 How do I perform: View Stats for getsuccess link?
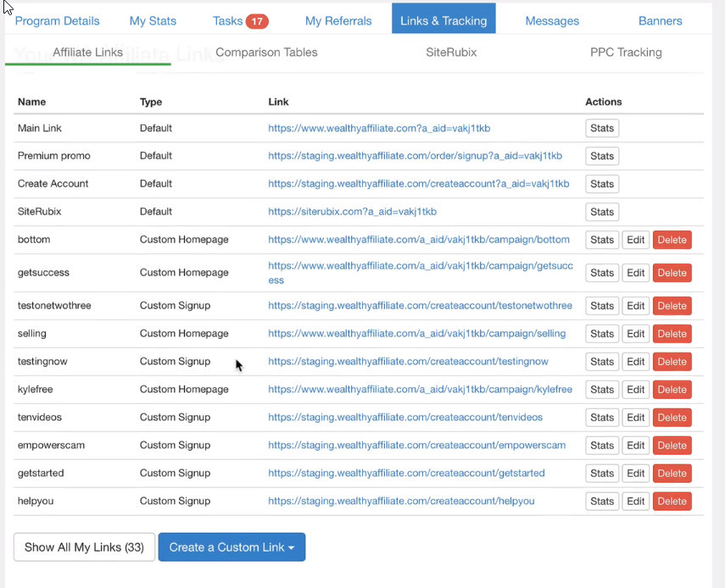[x=602, y=273]
